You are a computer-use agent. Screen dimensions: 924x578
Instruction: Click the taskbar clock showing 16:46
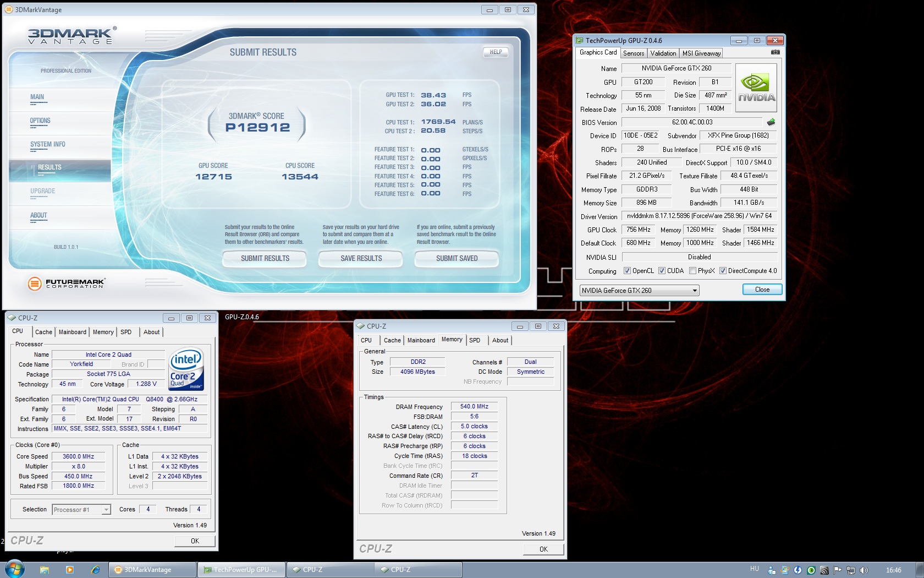tap(894, 570)
